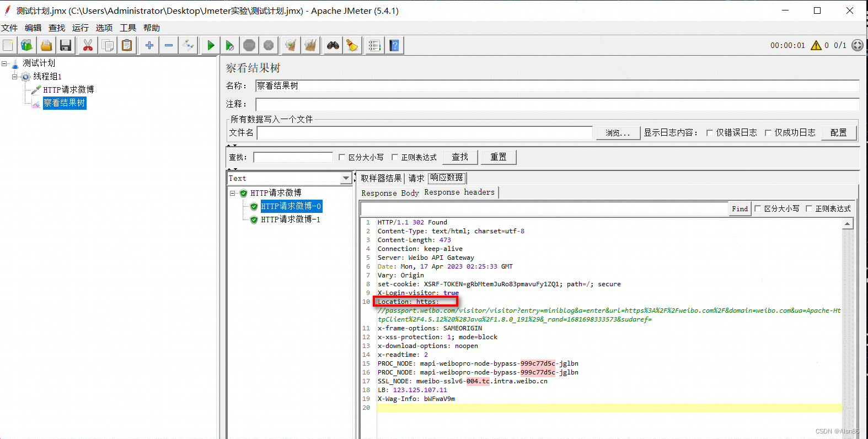Collapse all with the minus icon
Image resolution: width=868 pixels, height=439 pixels.
click(169, 45)
